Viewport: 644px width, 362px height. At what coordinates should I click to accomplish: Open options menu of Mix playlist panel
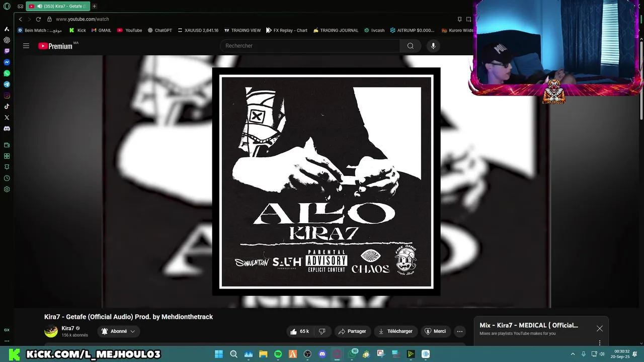point(600,343)
